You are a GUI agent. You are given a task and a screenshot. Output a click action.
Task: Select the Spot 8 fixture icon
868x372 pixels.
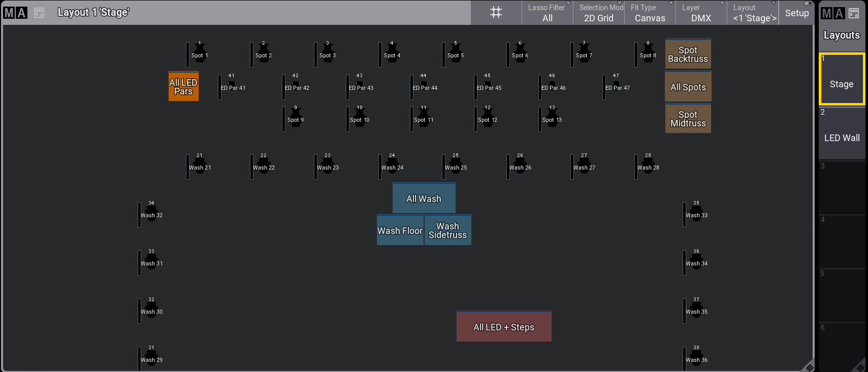[x=648, y=54]
